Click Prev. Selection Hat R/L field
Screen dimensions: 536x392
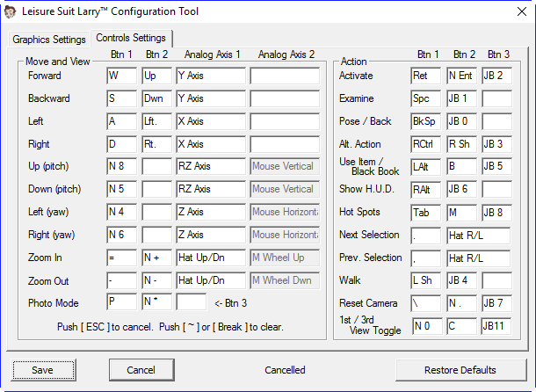point(479,258)
